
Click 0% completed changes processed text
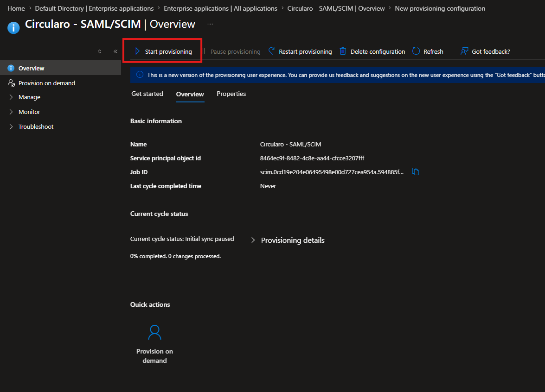[x=175, y=256]
